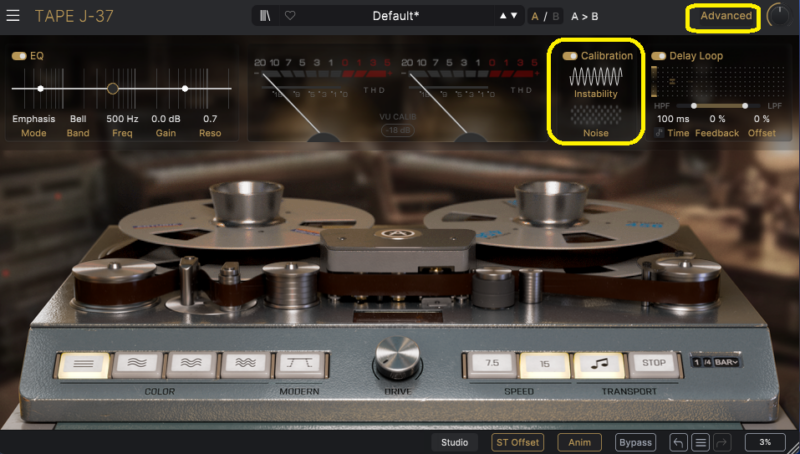Click the undo arrow in bottom bar

coord(678,442)
